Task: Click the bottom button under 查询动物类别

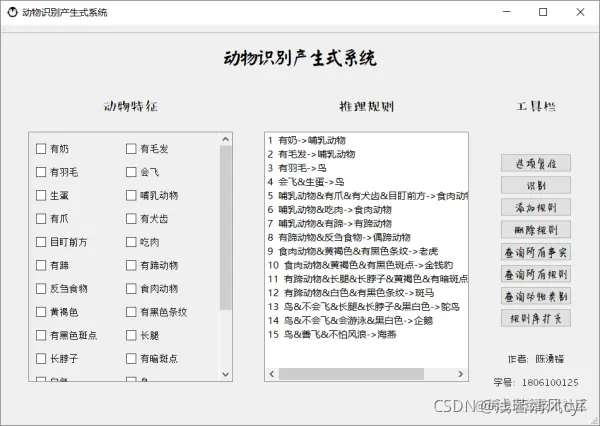Action: 536,318
